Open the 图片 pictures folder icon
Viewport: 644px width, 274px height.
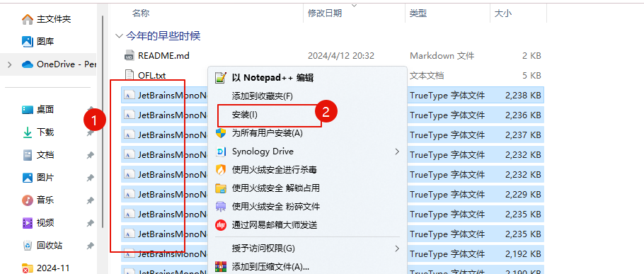point(28,178)
